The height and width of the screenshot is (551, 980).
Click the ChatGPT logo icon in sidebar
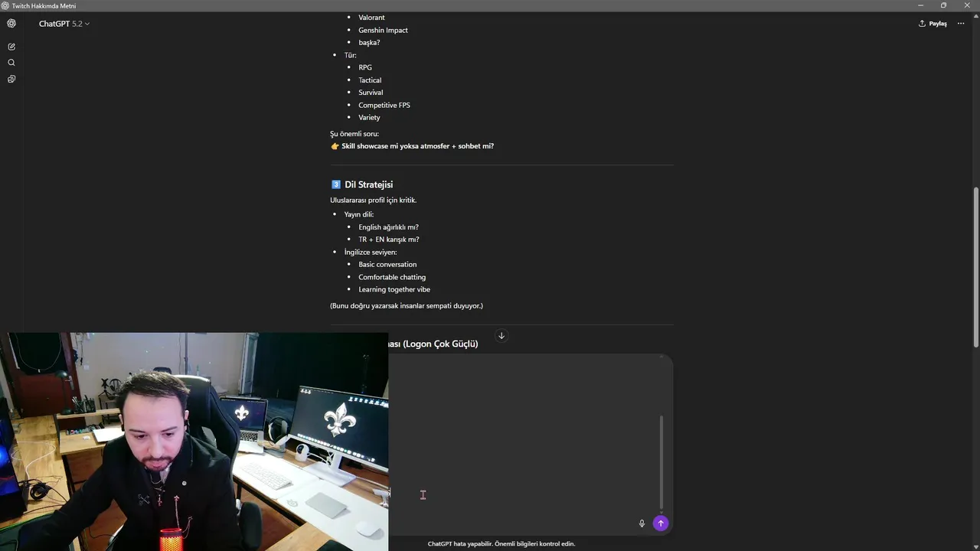pos(11,24)
